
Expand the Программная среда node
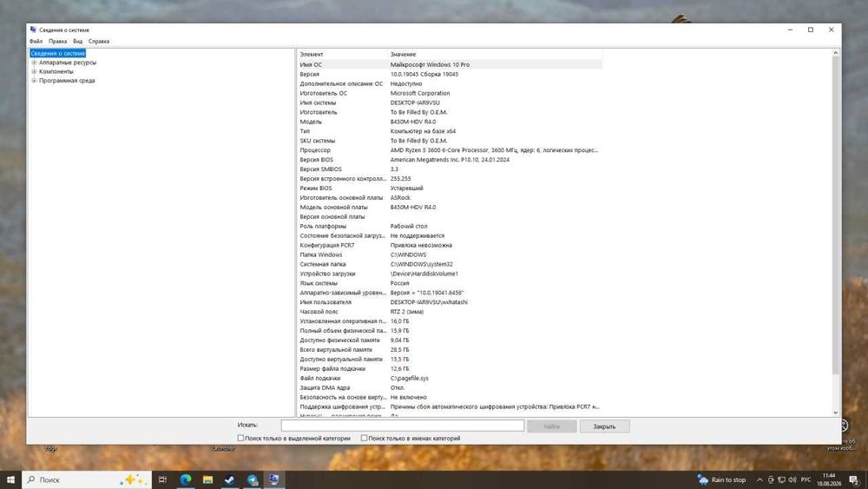[34, 80]
